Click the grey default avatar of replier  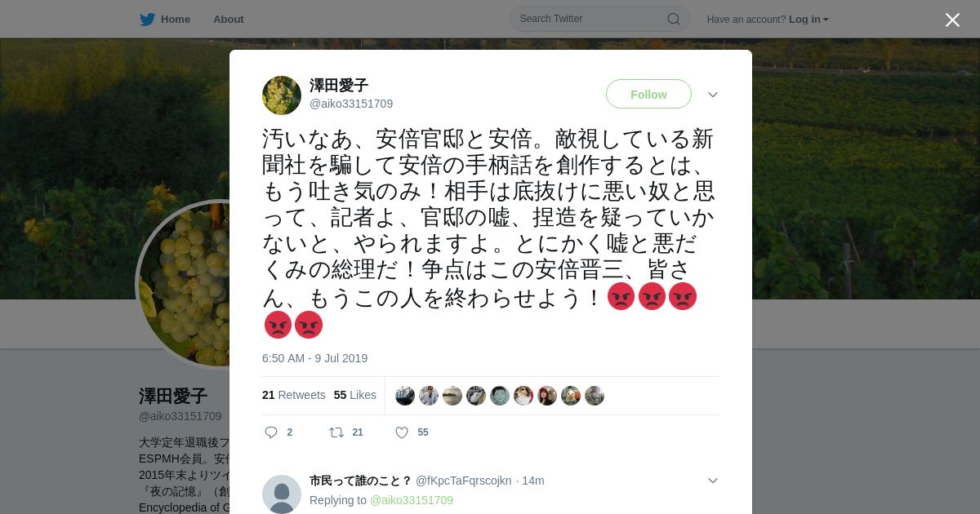[282, 494]
